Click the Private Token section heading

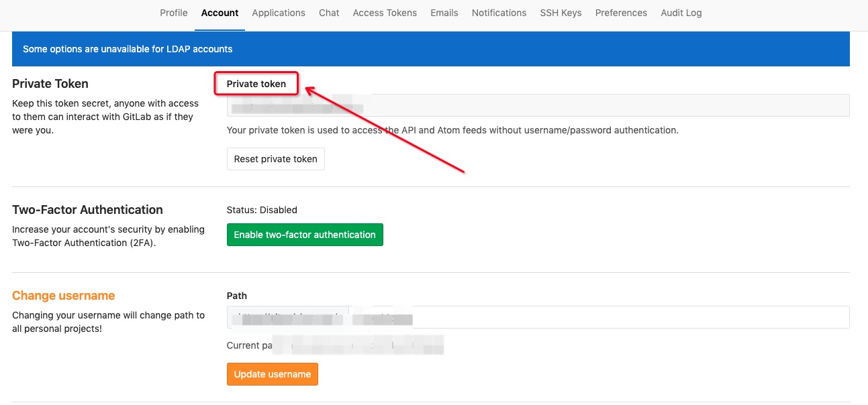[50, 84]
